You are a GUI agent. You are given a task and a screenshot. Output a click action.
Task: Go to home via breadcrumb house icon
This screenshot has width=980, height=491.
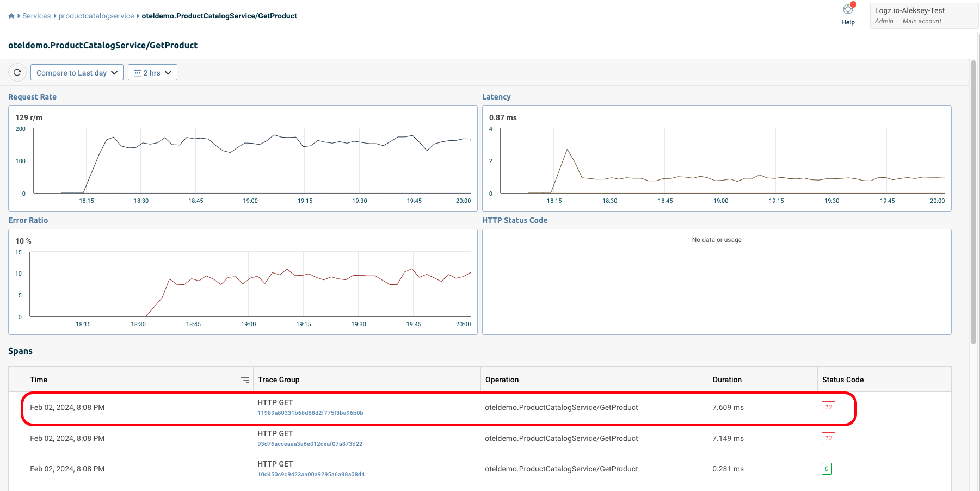click(11, 16)
